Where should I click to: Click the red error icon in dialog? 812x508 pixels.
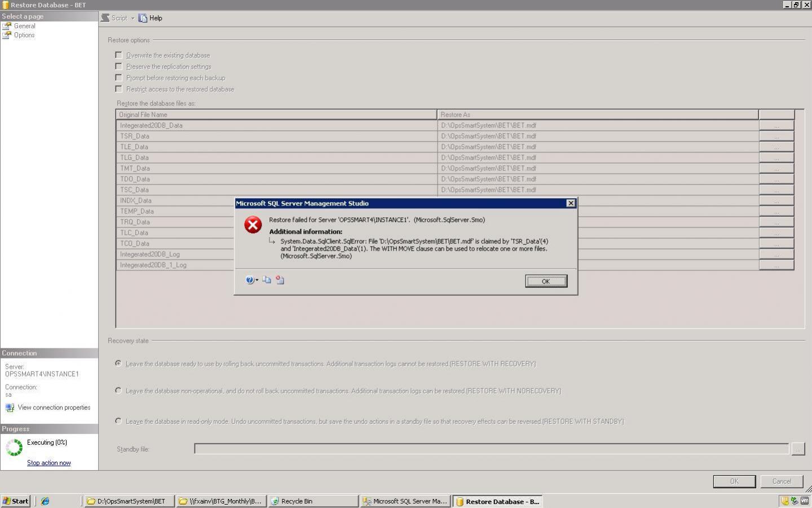coord(253,225)
